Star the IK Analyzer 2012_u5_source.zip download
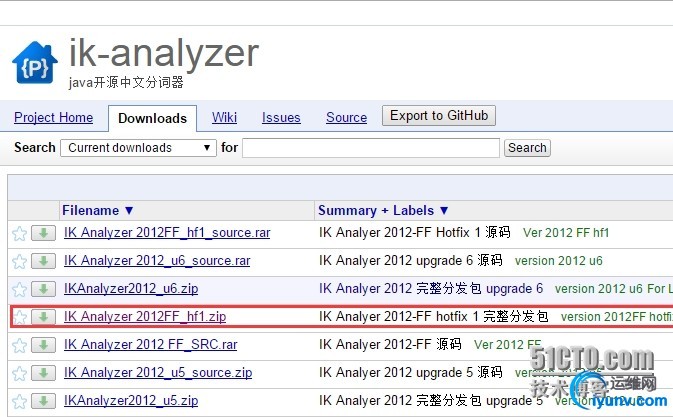Viewport: 673px width, 417px height. click(x=19, y=374)
